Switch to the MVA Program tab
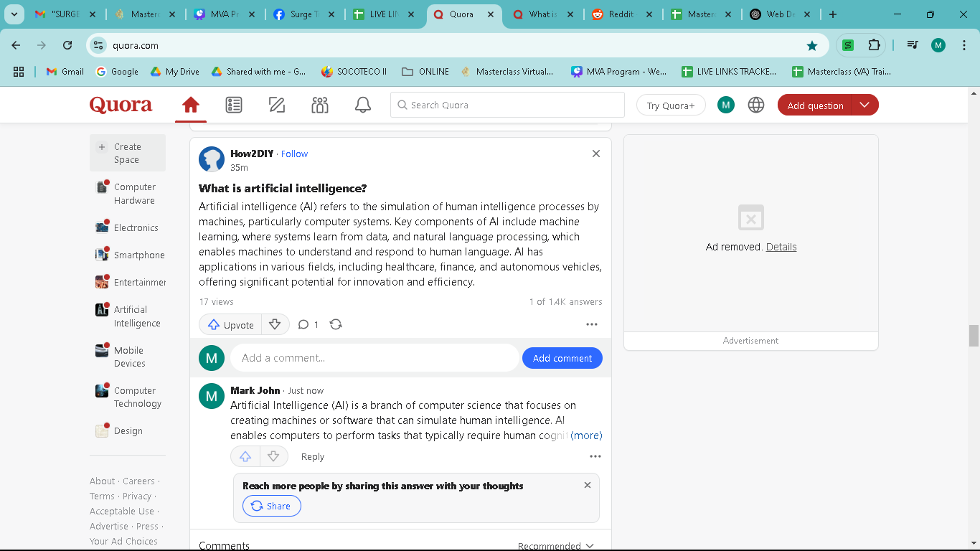The image size is (980, 551). 225,14
